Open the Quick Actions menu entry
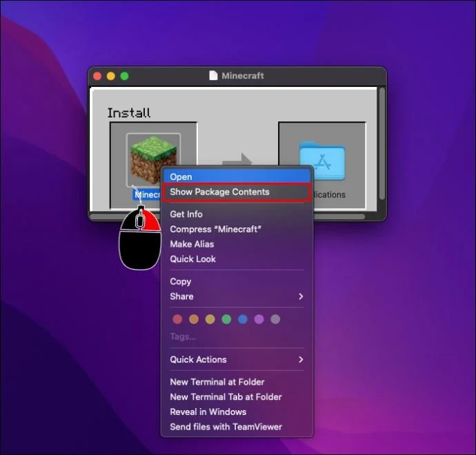The height and width of the screenshot is (455, 476). coord(237,359)
